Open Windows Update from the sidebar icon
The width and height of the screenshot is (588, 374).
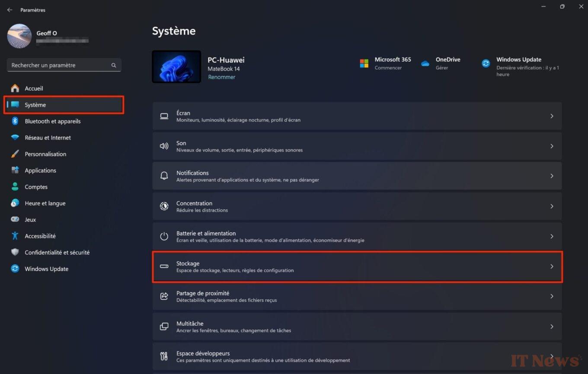click(15, 269)
